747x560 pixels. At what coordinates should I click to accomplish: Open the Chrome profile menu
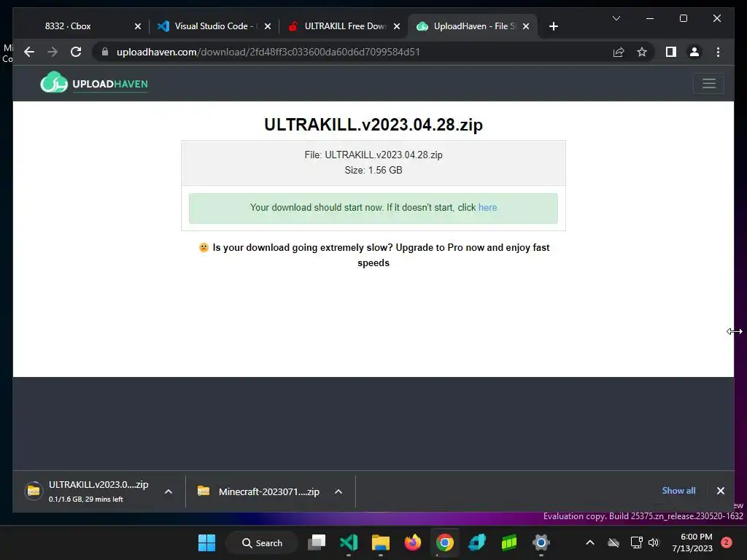[x=694, y=52]
